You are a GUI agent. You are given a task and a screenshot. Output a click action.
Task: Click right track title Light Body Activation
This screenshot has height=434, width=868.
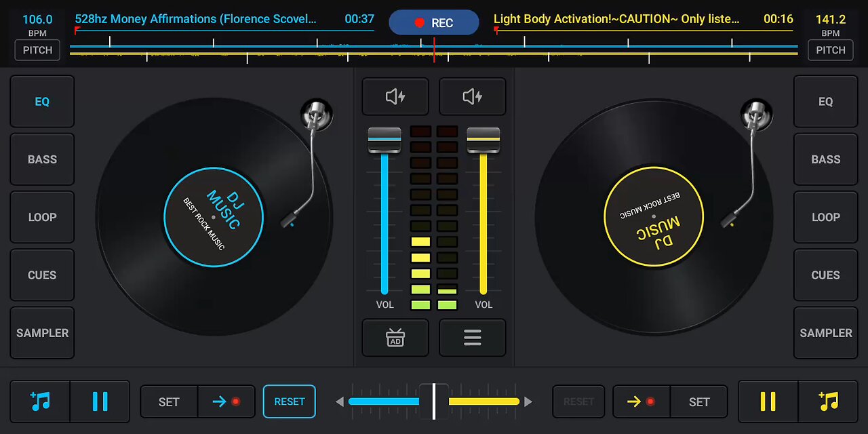[616, 19]
